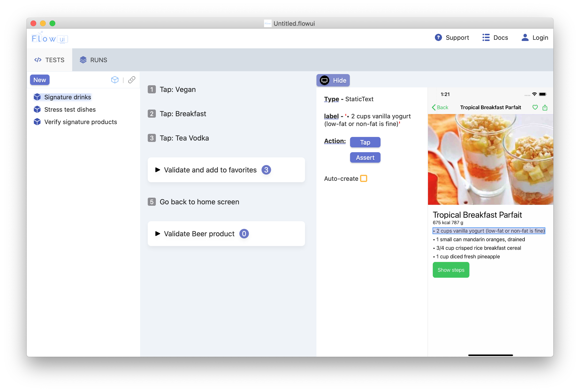Expand Validate and add to favorites group
The height and width of the screenshot is (392, 580).
coord(158,170)
